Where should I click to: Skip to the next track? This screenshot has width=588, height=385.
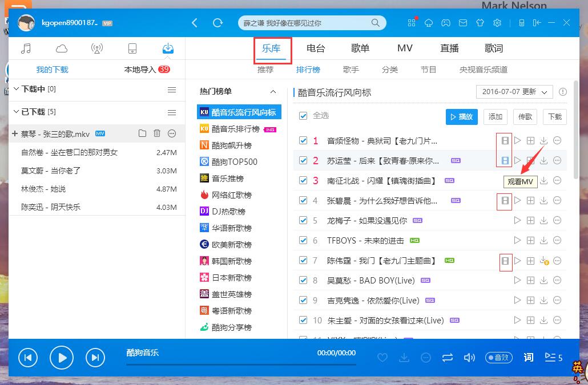(x=95, y=358)
